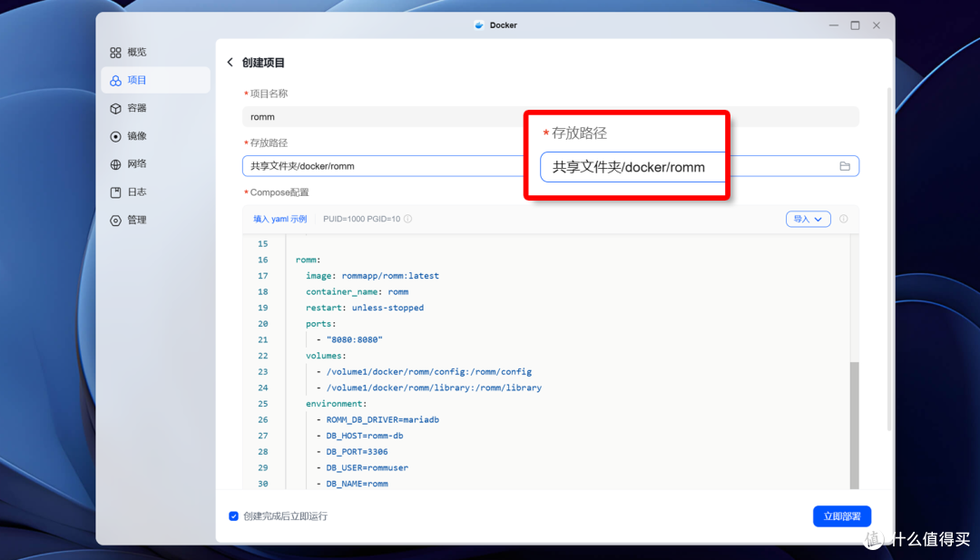Image resolution: width=980 pixels, height=560 pixels.
Task: Click line 17 image: rommapp/romm:latest
Action: click(x=373, y=276)
